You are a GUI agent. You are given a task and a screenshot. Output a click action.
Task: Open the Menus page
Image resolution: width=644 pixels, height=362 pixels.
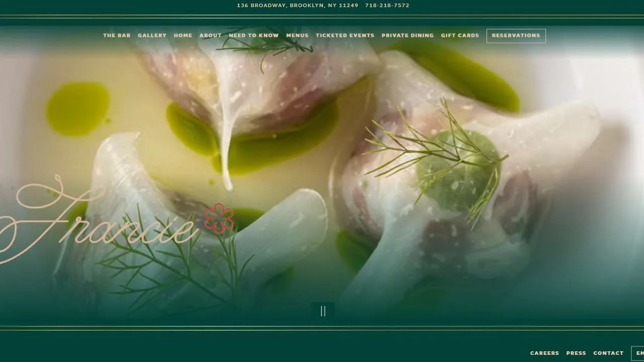pos(297,36)
